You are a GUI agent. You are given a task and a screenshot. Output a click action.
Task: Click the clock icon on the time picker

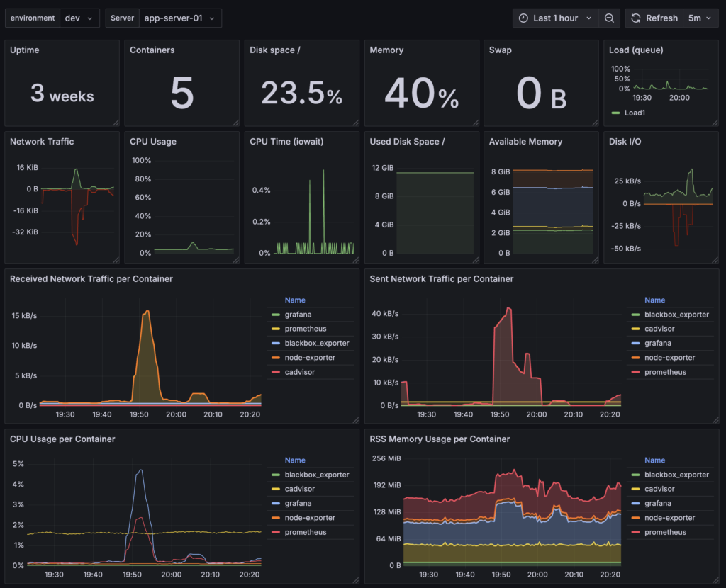(523, 17)
